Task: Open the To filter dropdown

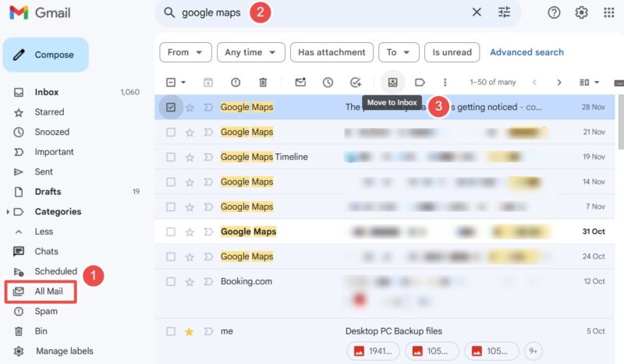Action: click(399, 52)
